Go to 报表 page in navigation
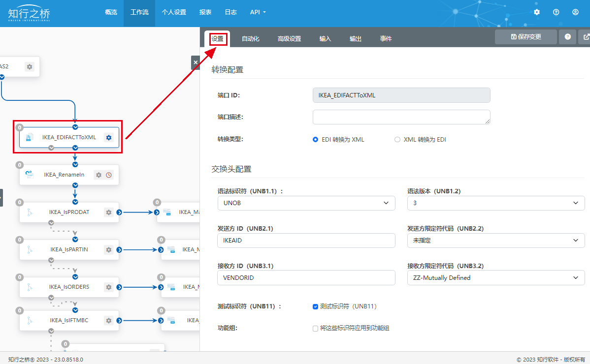This screenshot has height=364, width=590. 205,12
